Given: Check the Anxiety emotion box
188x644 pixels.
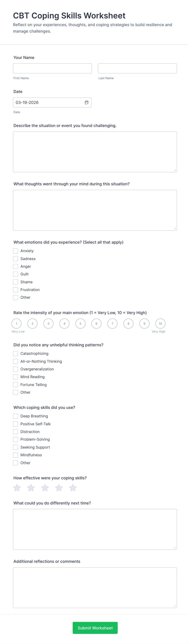Looking at the screenshot, I should pyautogui.click(x=16, y=251).
